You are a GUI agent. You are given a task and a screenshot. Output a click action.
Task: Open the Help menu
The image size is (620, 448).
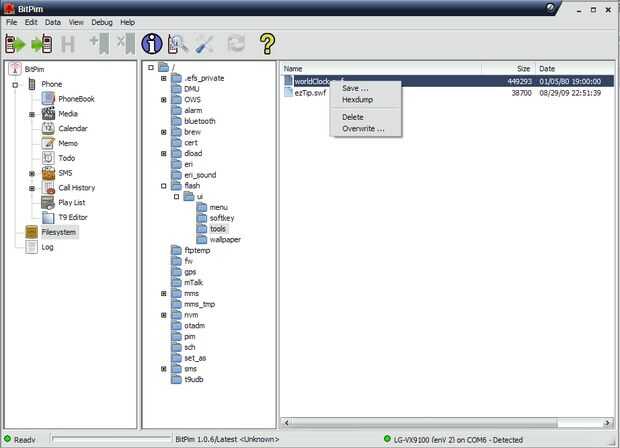coord(127,22)
